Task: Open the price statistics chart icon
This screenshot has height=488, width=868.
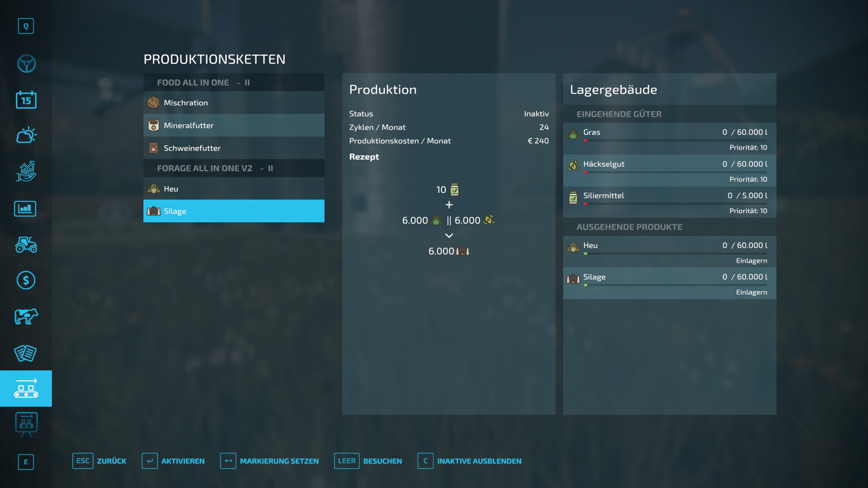Action: pos(26,172)
